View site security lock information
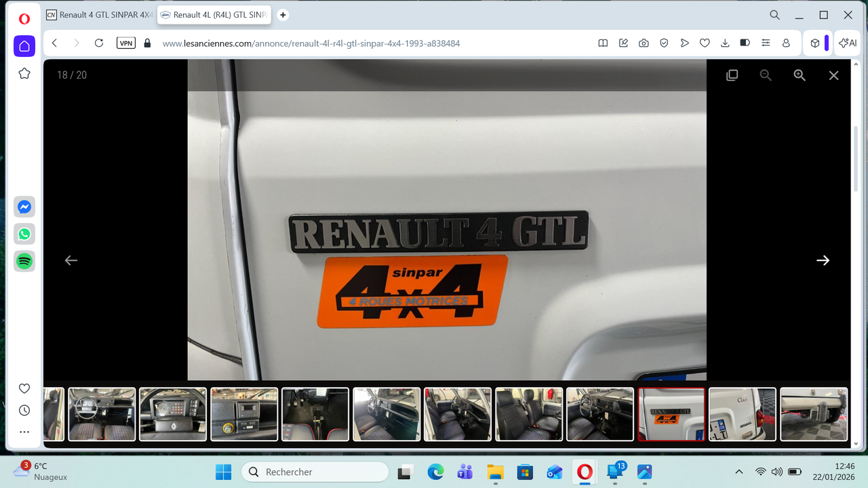The height and width of the screenshot is (488, 868). coord(147,43)
